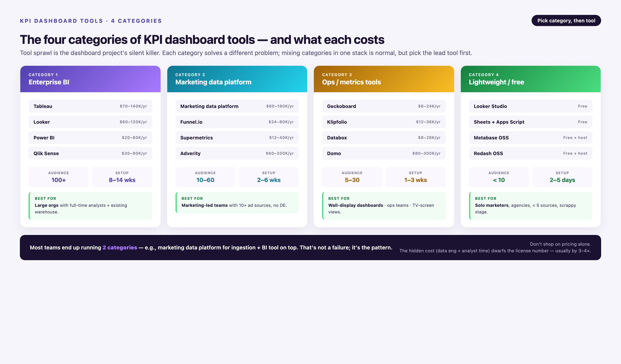Click the 'Large orgs' best-for note
621x364 pixels.
90,206
